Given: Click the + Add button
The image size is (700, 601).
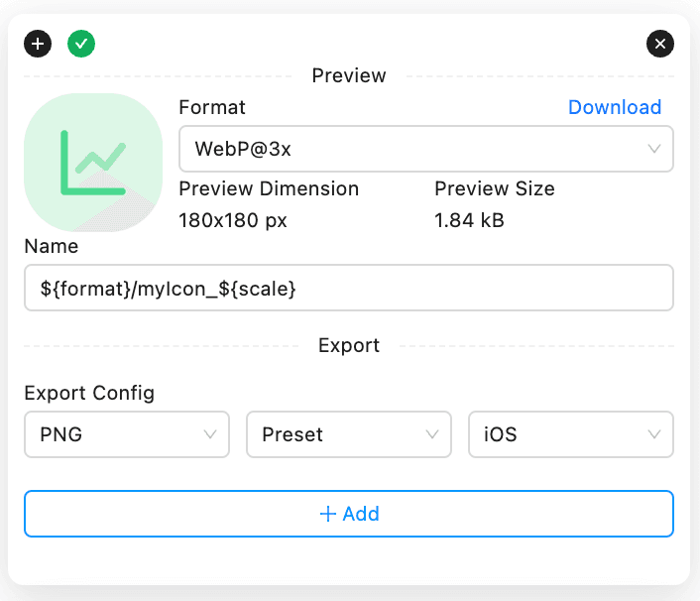Looking at the screenshot, I should pos(349,514).
